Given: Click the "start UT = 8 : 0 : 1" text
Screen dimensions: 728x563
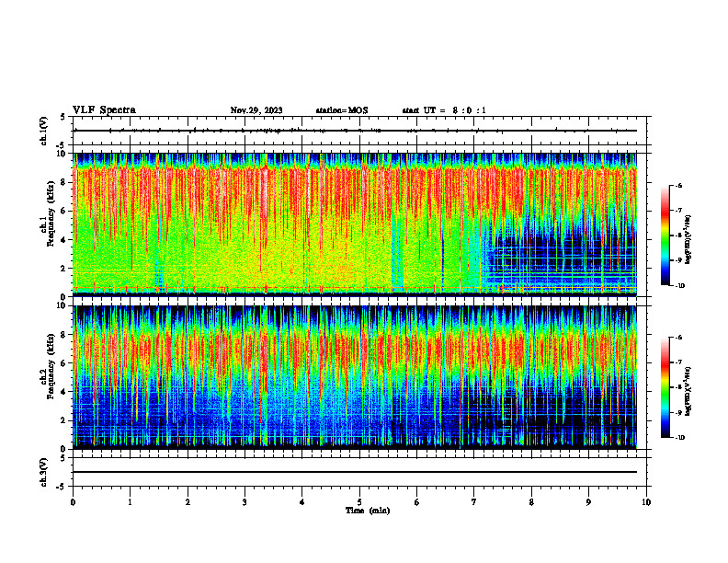Looking at the screenshot, I should (444, 110).
